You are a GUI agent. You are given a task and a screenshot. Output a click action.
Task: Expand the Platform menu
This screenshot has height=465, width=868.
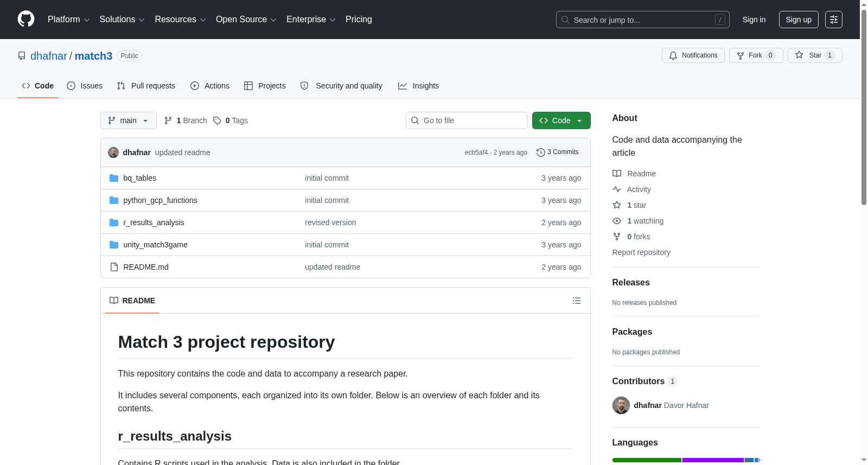click(x=68, y=20)
